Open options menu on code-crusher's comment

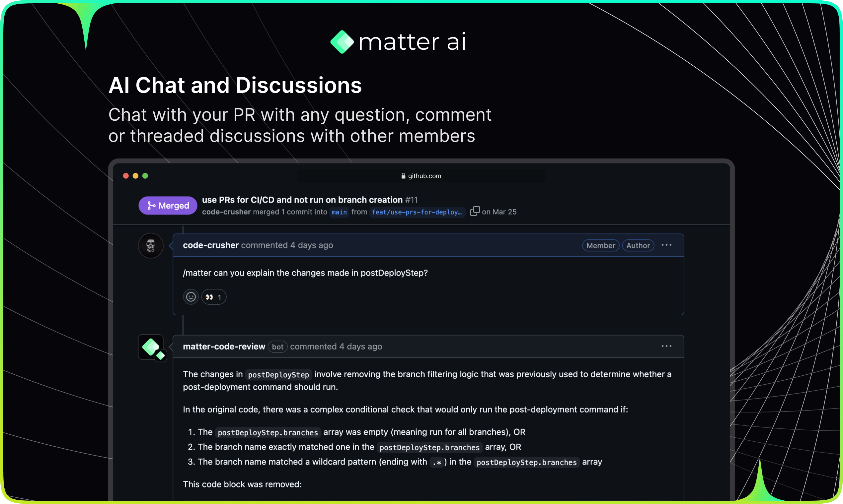(666, 245)
